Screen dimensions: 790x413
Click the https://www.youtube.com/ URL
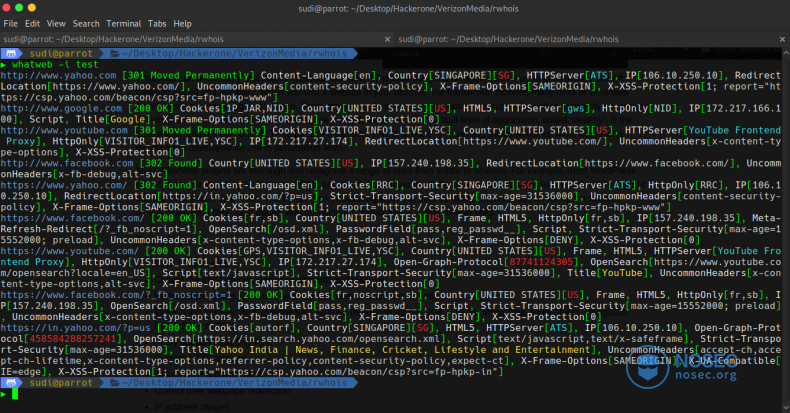pos(70,251)
